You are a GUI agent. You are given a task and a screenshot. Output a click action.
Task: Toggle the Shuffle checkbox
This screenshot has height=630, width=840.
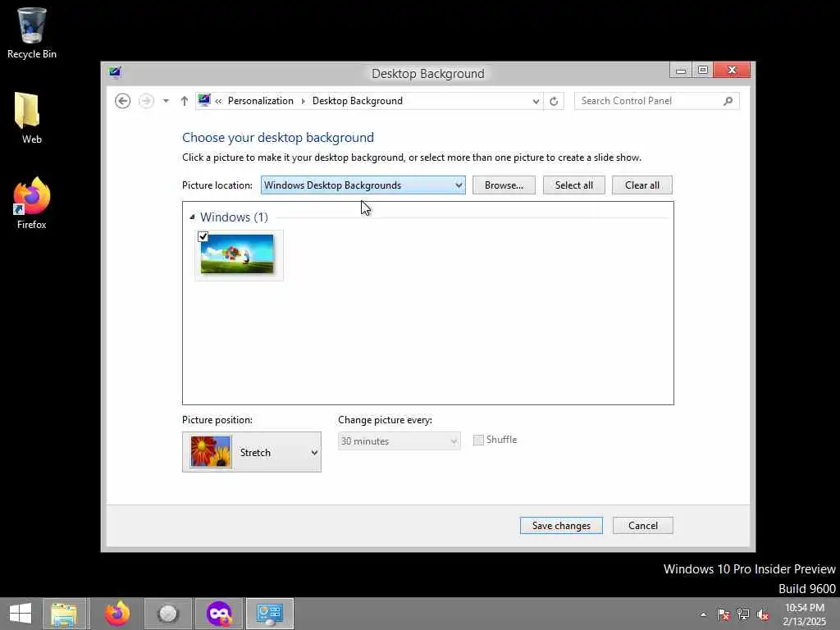(478, 440)
